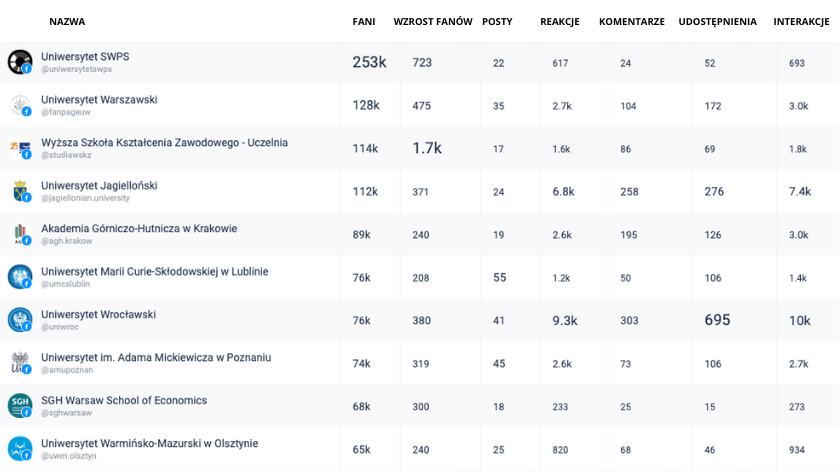840x472 pixels.
Task: Click the Uniwersytet SWPS profile avatar
Action: pos(20,62)
